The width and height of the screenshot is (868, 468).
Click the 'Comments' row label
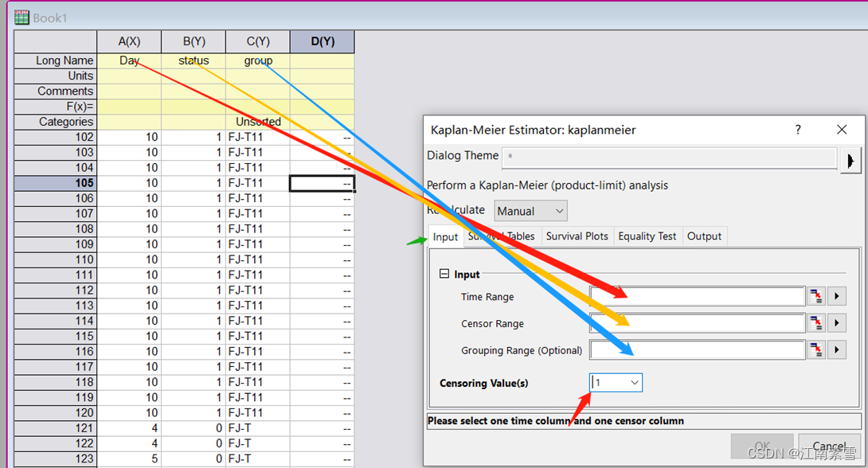click(56, 91)
